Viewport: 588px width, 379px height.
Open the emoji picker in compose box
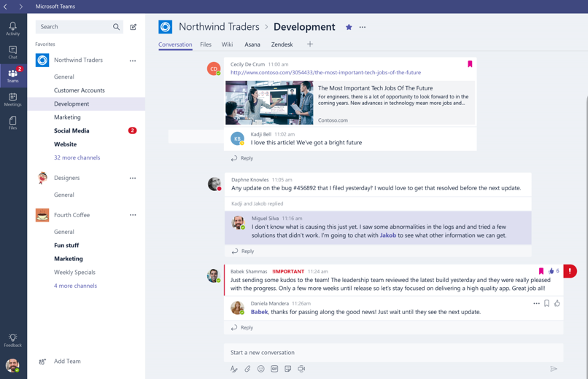tap(260, 369)
